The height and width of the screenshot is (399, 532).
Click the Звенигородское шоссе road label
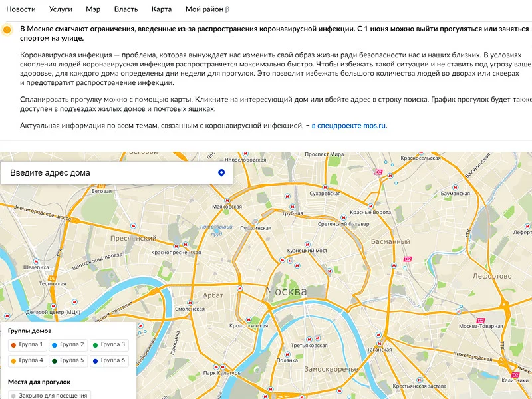coord(43,213)
